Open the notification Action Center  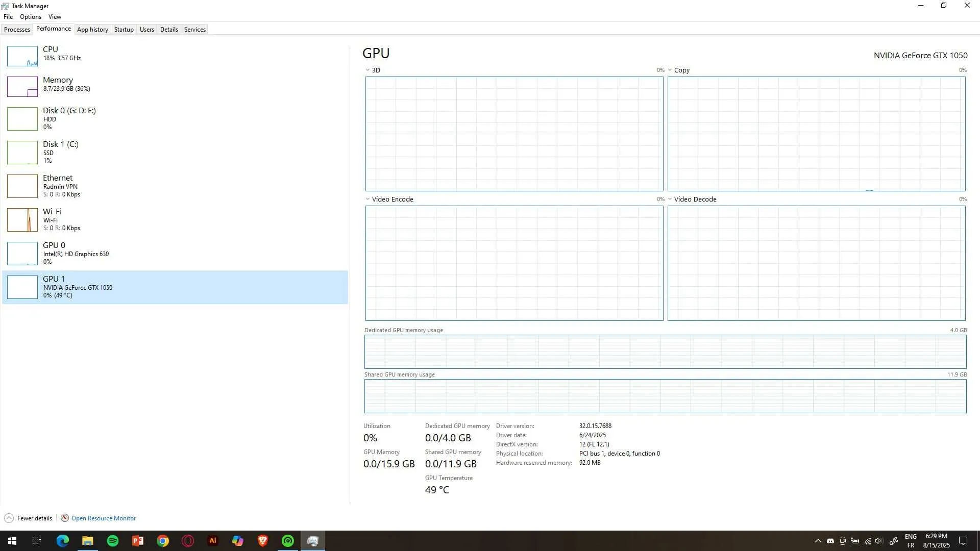[963, 541]
